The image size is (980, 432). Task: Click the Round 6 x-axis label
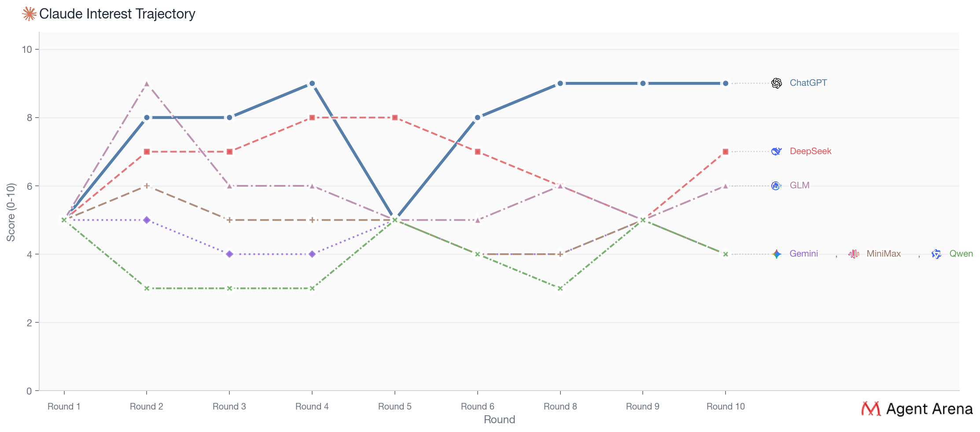pyautogui.click(x=477, y=406)
